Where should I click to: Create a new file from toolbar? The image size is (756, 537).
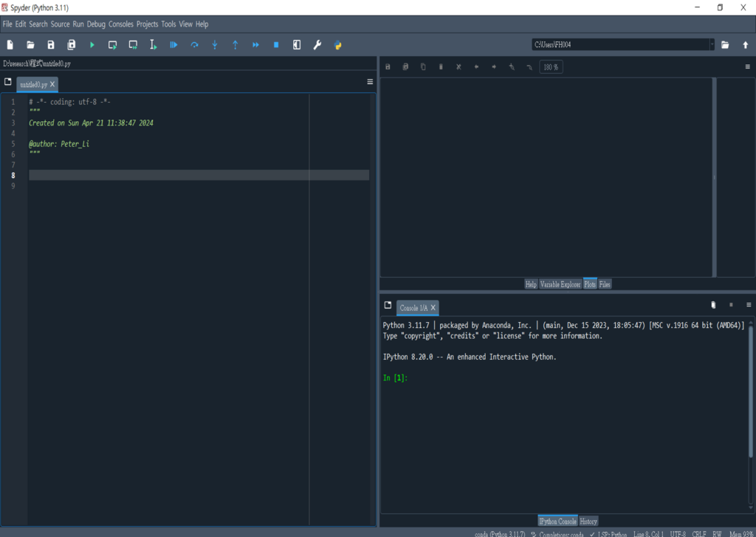10,45
